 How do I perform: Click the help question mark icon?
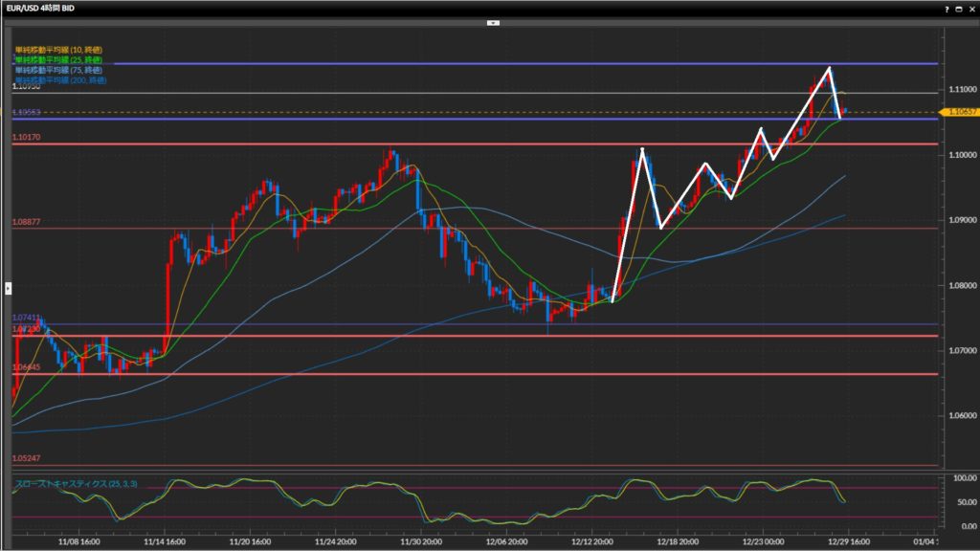click(x=947, y=8)
